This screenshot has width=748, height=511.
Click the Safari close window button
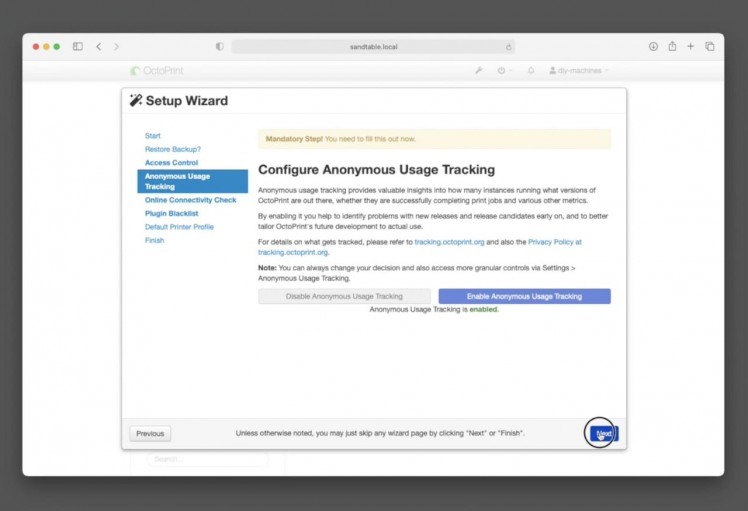tap(36, 46)
